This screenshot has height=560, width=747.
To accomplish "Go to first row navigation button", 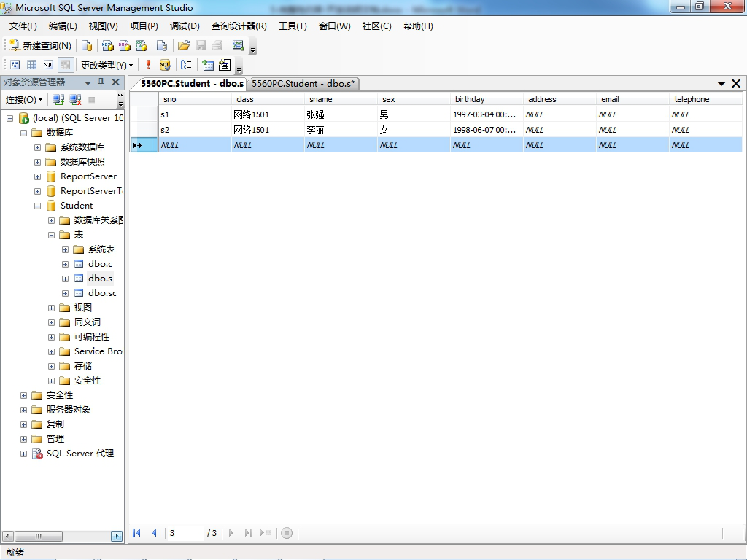I will (136, 533).
